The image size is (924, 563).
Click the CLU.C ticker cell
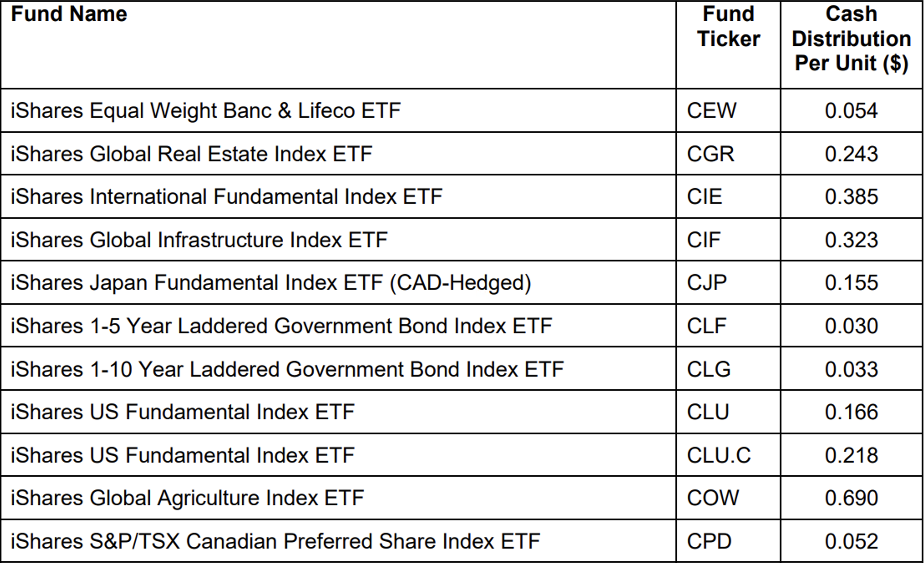(x=719, y=455)
